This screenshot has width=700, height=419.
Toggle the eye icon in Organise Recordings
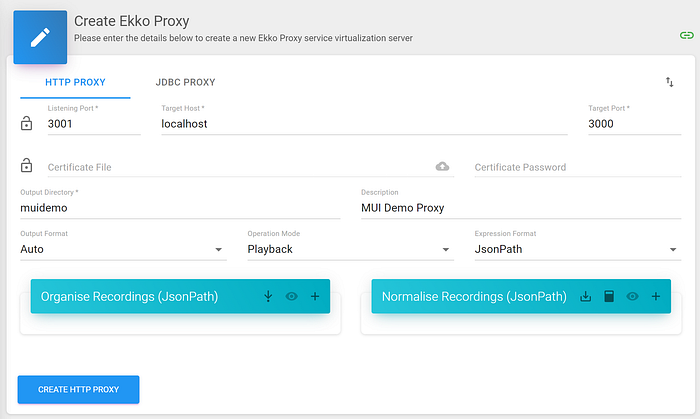(x=292, y=296)
